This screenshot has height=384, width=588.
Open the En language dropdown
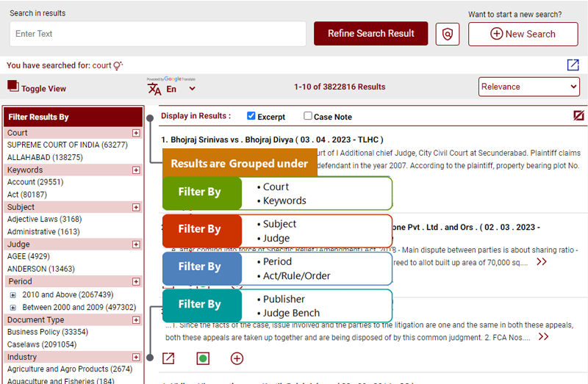click(181, 89)
